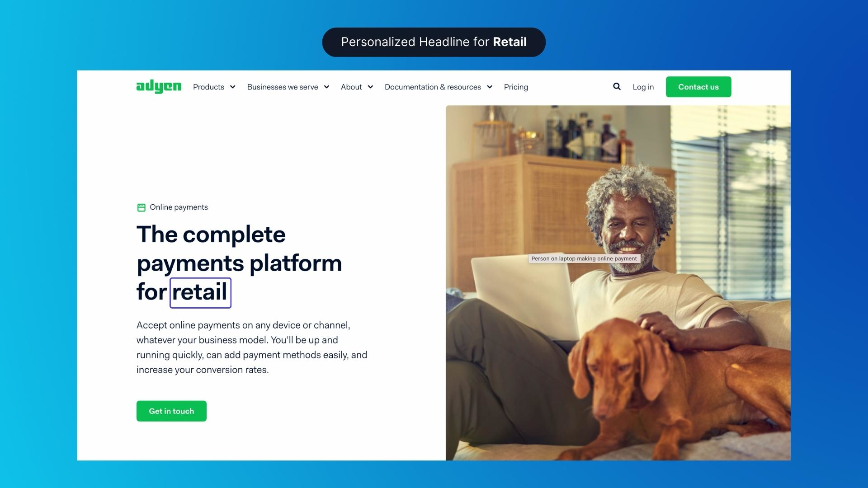This screenshot has width=868, height=488.
Task: Click the Personalized Headline pill badge icon
Action: pos(434,42)
